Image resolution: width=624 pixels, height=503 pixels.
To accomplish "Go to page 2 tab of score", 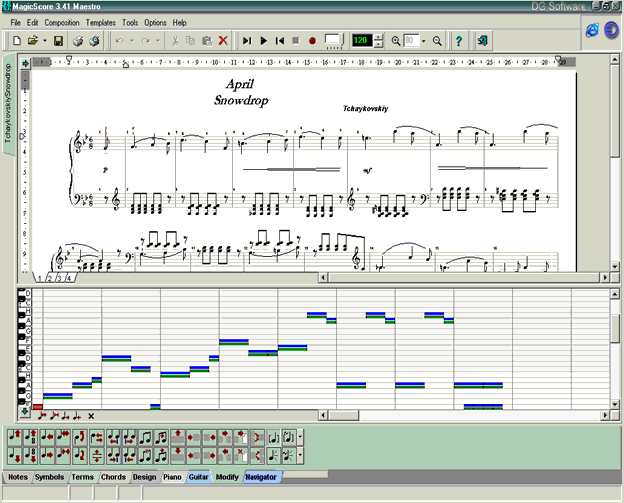I will tap(50, 278).
